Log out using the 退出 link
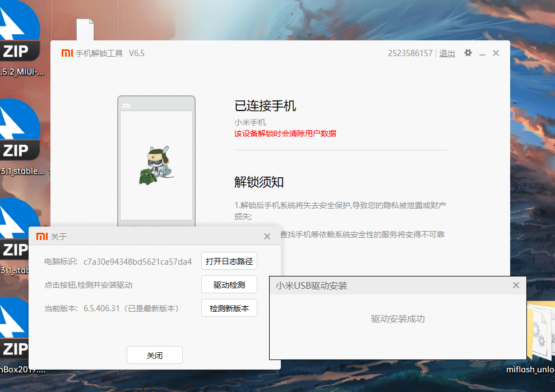The height and width of the screenshot is (392, 555). click(x=447, y=53)
